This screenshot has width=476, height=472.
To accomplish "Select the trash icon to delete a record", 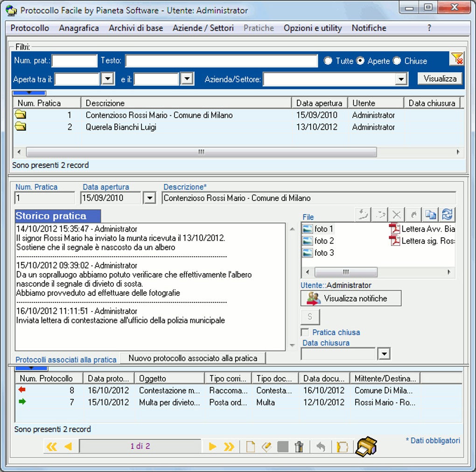I will coord(299,446).
